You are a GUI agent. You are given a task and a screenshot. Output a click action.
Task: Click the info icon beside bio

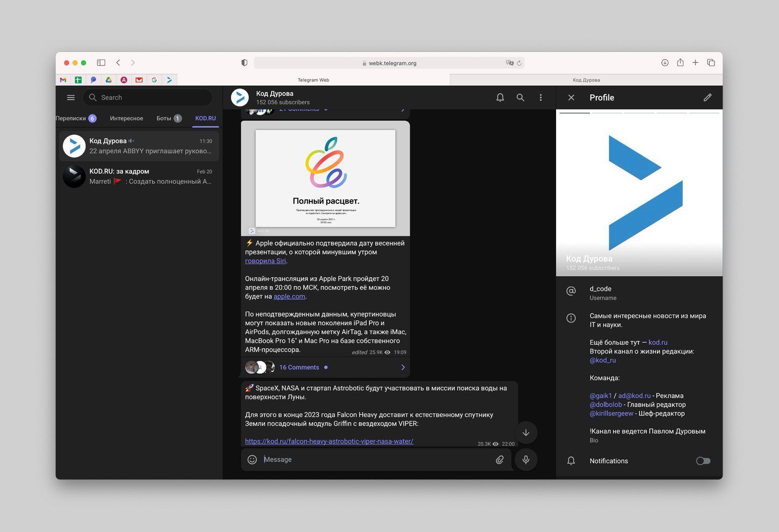[x=571, y=318]
